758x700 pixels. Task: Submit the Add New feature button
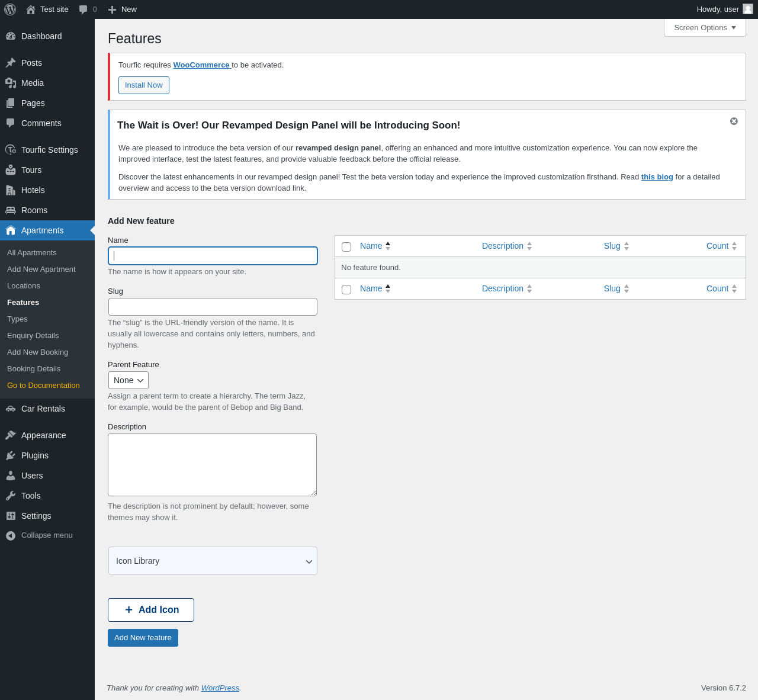coord(143,638)
